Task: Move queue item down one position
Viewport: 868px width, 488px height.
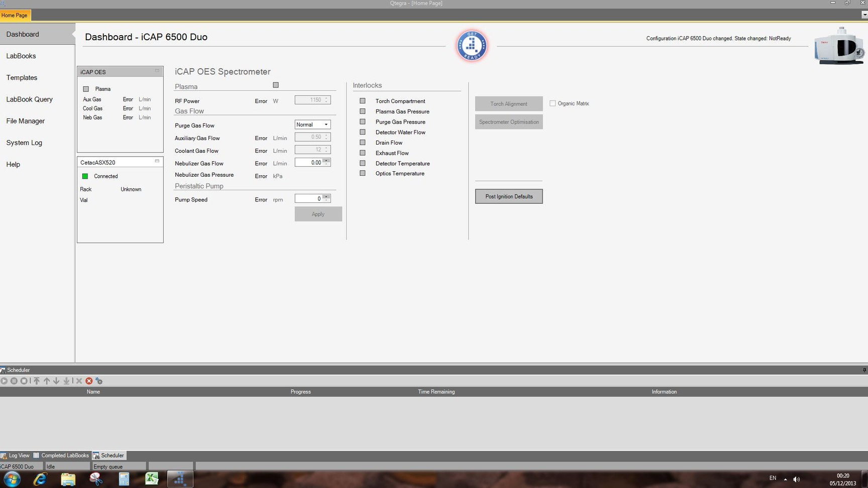Action: (x=56, y=381)
